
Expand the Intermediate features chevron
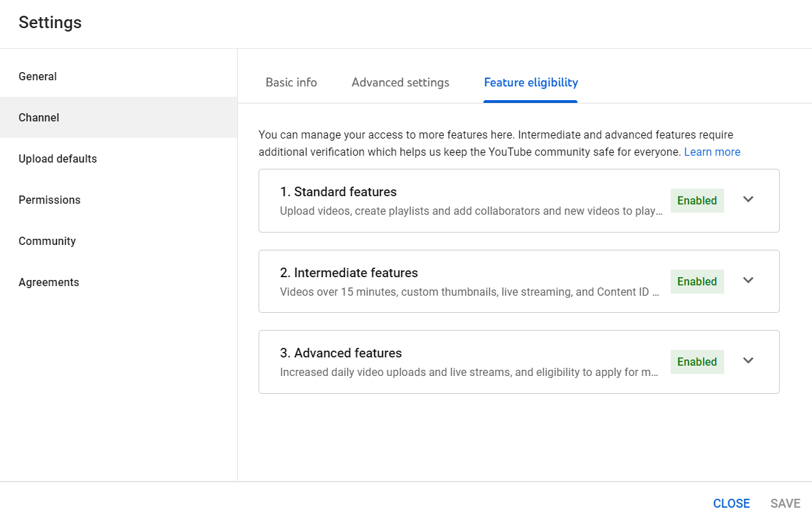coord(748,281)
